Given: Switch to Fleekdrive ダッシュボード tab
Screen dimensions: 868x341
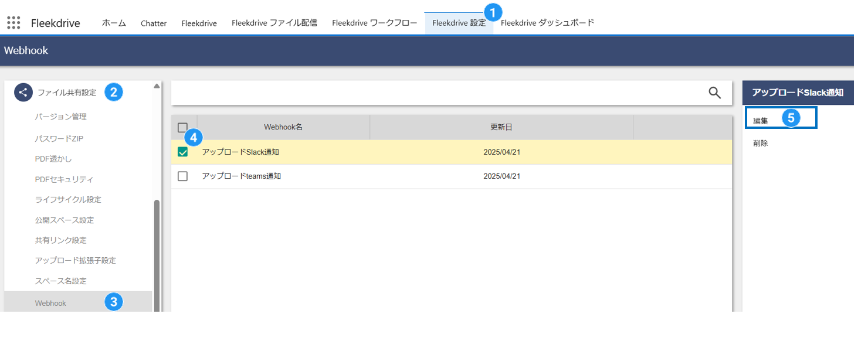Looking at the screenshot, I should (x=547, y=23).
